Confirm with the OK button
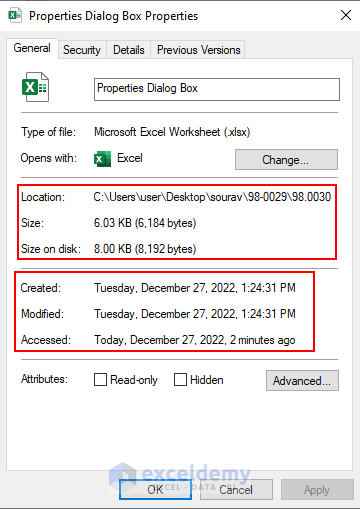 (155, 489)
